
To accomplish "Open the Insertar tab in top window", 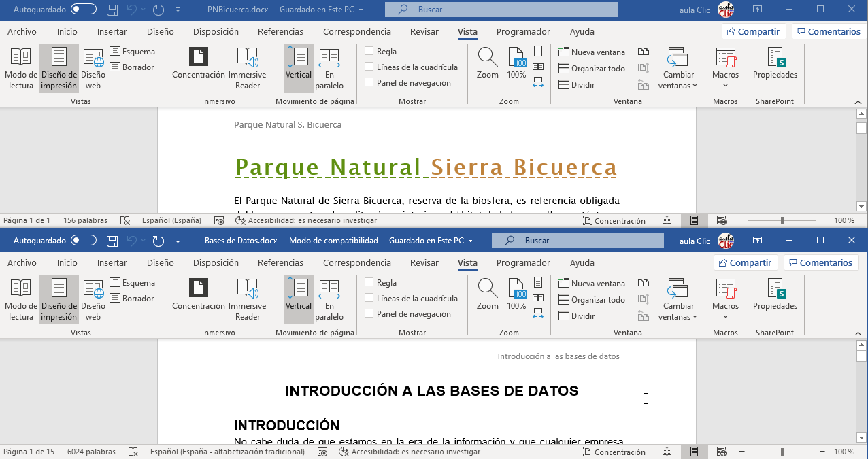I will (112, 32).
